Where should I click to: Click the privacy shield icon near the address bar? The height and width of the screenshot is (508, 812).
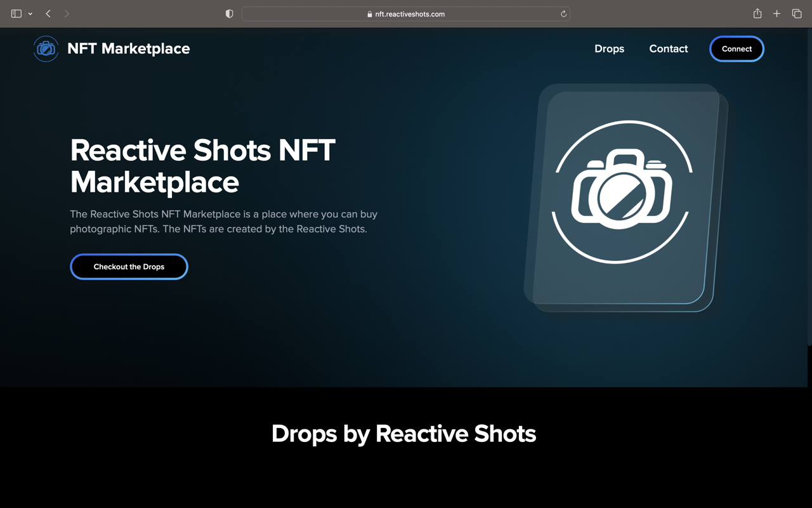pos(228,13)
